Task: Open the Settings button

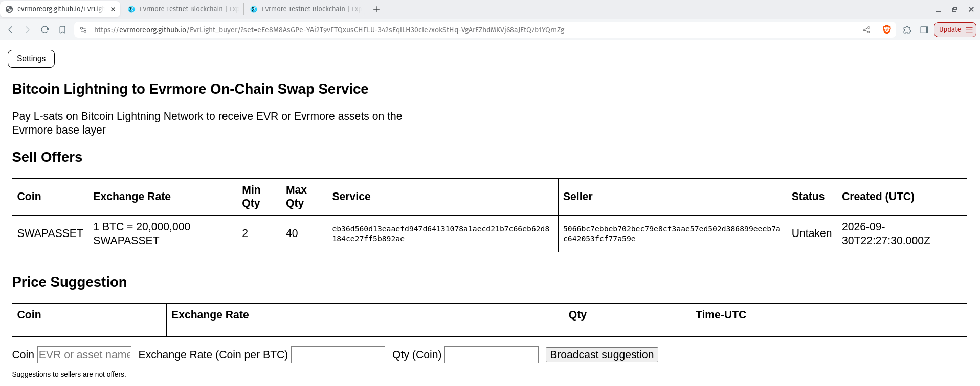Action: [x=31, y=58]
